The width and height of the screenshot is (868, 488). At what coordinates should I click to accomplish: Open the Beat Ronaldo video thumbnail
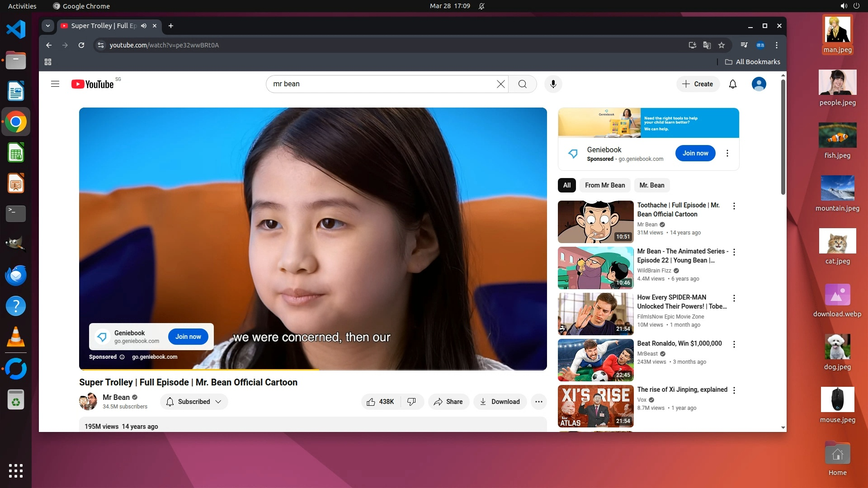[595, 360]
